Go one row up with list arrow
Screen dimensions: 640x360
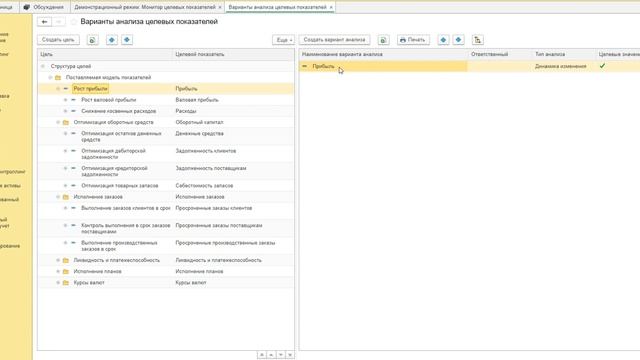click(271, 355)
